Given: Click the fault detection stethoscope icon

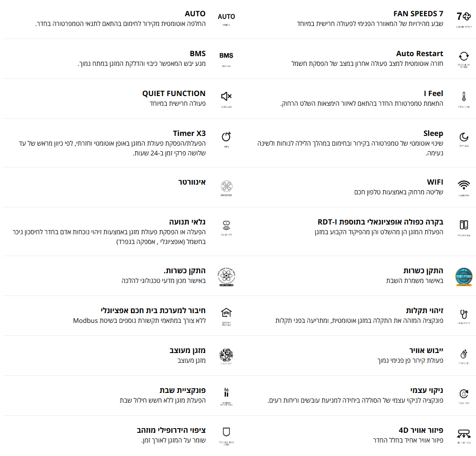Looking at the screenshot, I should (463, 314).
